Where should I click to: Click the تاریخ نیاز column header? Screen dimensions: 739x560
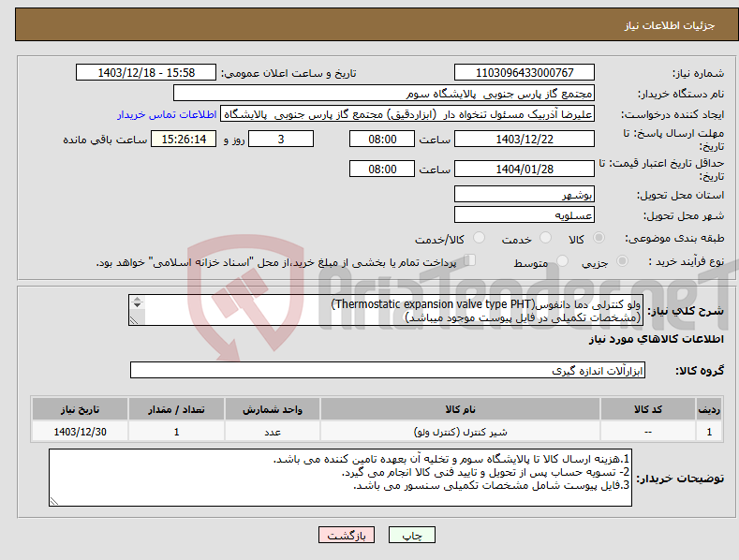80,409
